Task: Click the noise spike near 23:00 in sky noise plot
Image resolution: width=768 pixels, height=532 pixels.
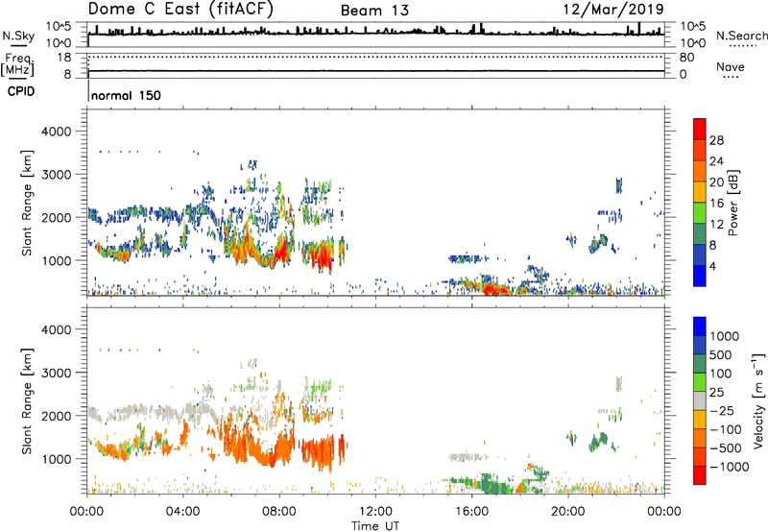Action: [638, 29]
